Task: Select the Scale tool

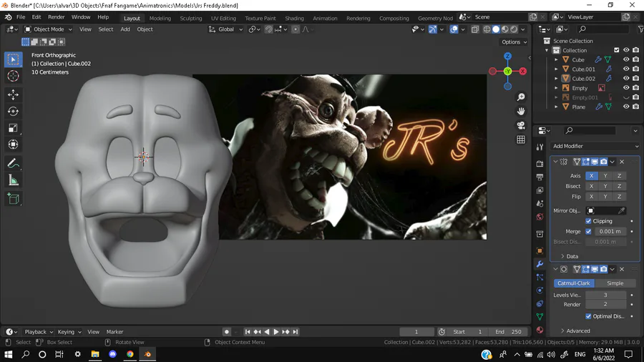Action: 13,128
